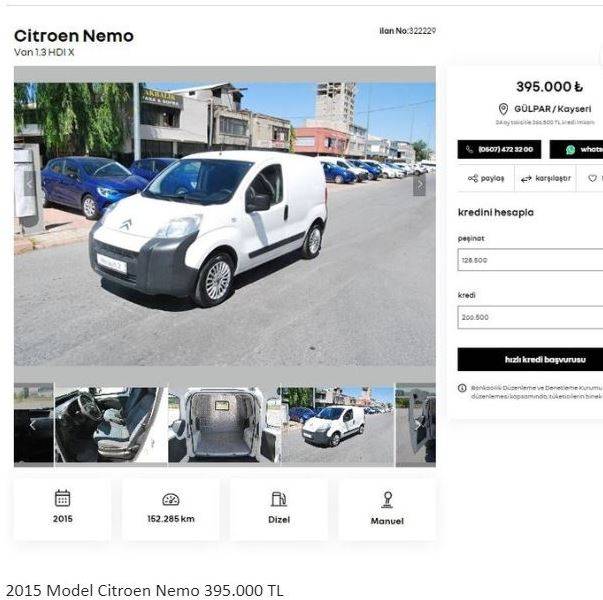Image resolution: width=603 pixels, height=600 pixels.
Task: Open the WhatsApp contact button
Action: (x=576, y=149)
